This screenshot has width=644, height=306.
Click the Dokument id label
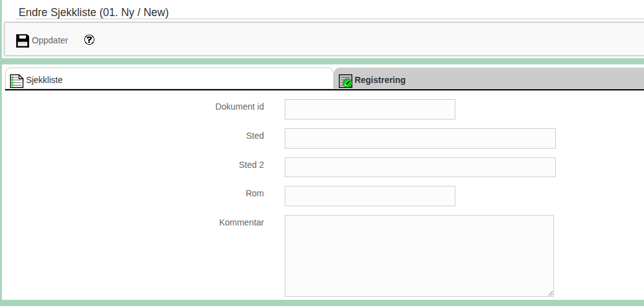coord(239,107)
